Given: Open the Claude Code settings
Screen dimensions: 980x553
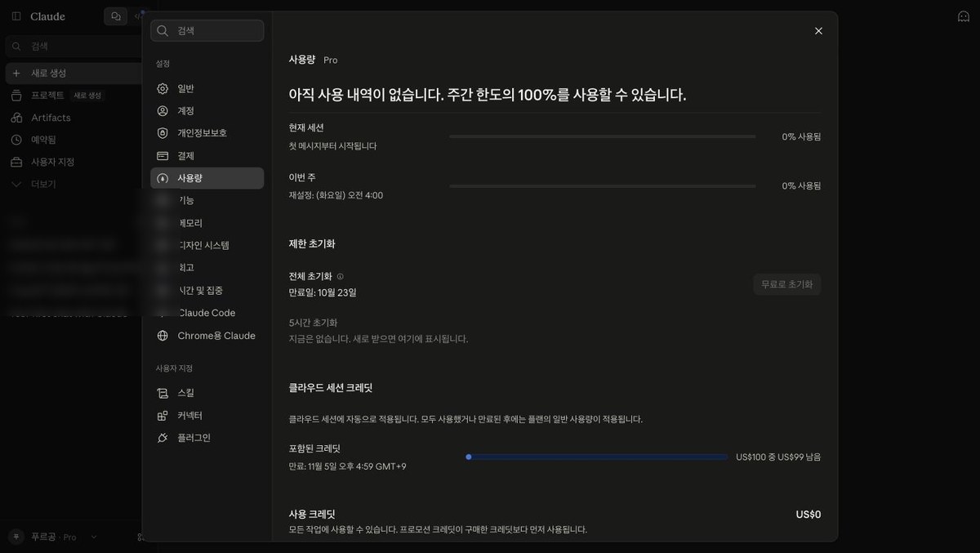Looking at the screenshot, I should tap(207, 313).
